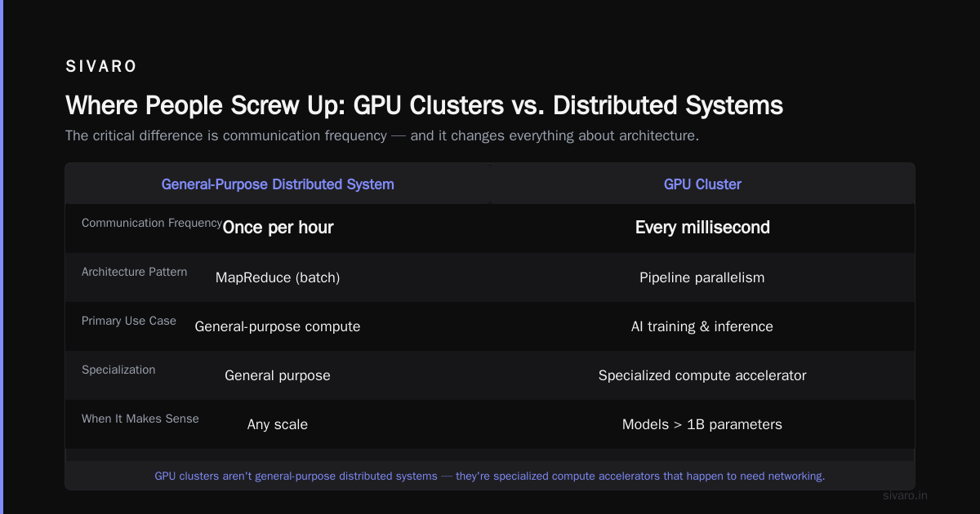Select the 'Pipeline parallelism' cell
The height and width of the screenshot is (514, 980).
(702, 277)
